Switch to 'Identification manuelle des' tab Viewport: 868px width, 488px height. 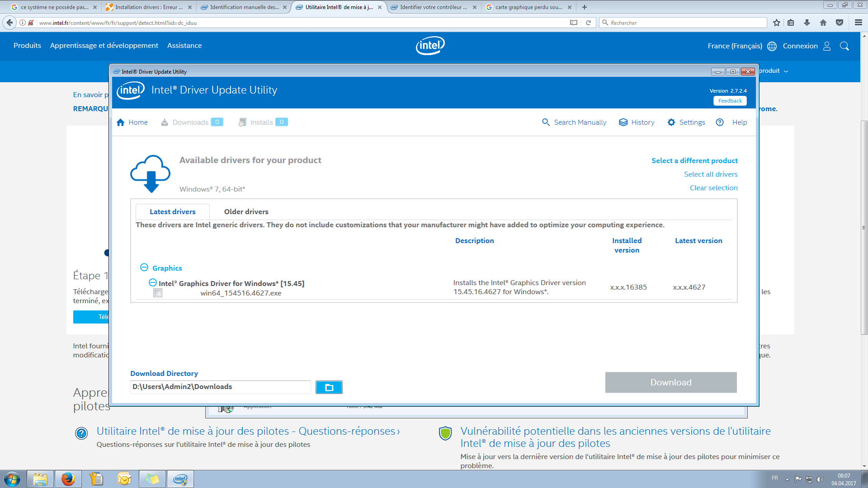pyautogui.click(x=243, y=7)
